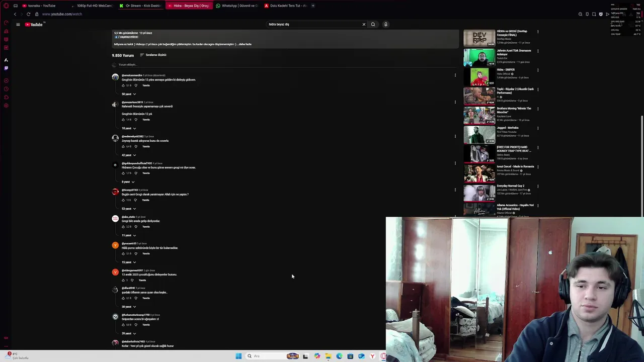Switch to the 'Dolu Kadehi Ters Tut' tab
Screen dimensions: 644x362
click(286, 6)
